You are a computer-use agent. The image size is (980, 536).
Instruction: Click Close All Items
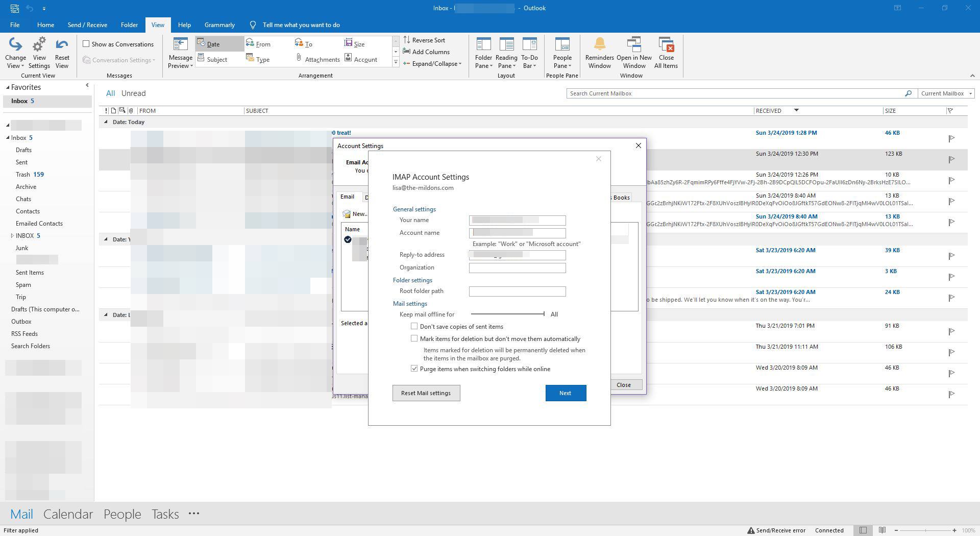tap(666, 53)
